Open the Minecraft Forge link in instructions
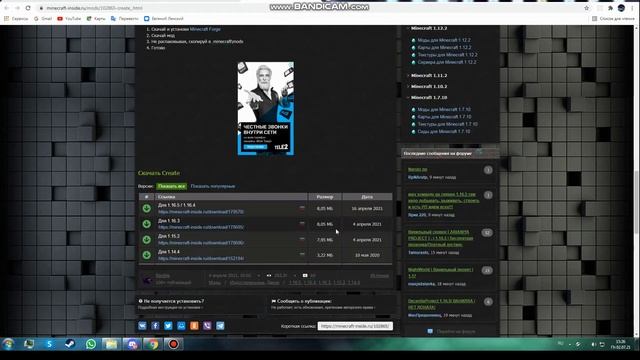This screenshot has width=640, height=360. (205, 29)
